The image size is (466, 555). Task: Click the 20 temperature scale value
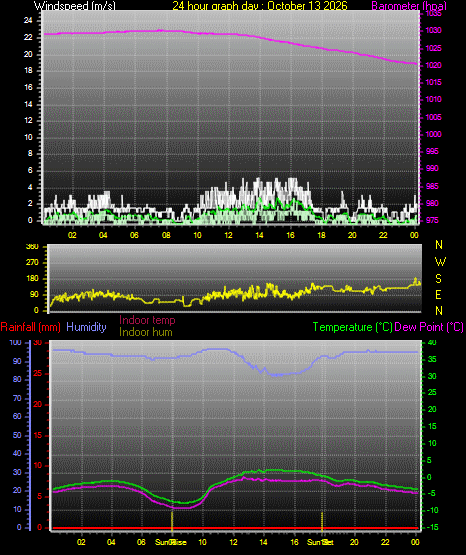(432, 409)
